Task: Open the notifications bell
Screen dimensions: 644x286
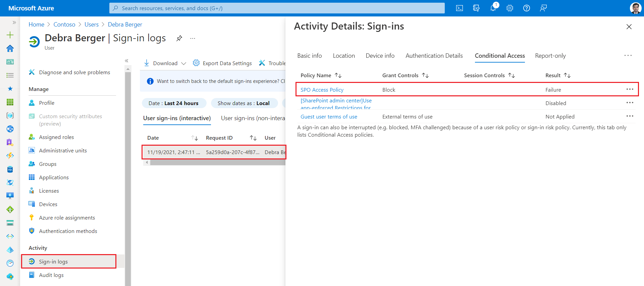Action: pos(493,8)
